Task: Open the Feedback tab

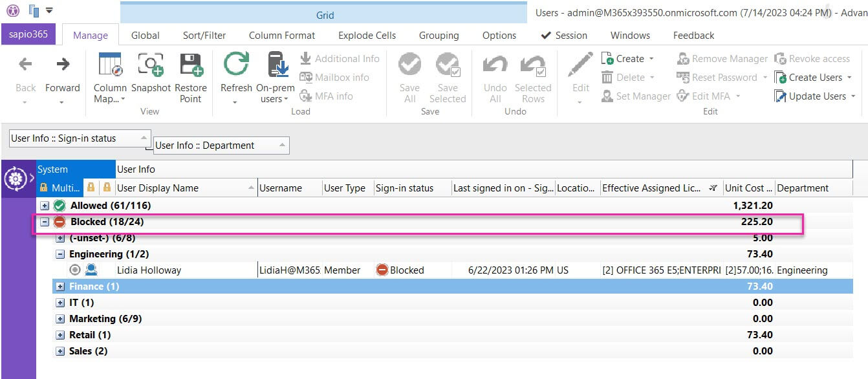Action: click(x=693, y=36)
